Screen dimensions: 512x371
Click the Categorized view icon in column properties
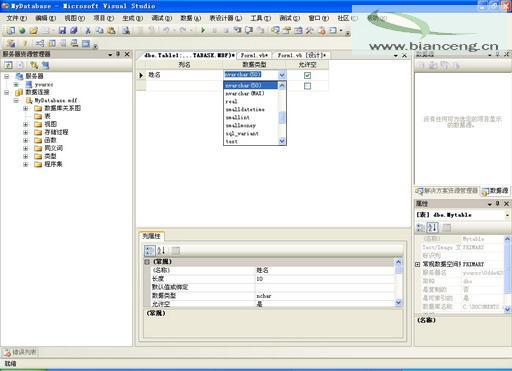point(149,251)
